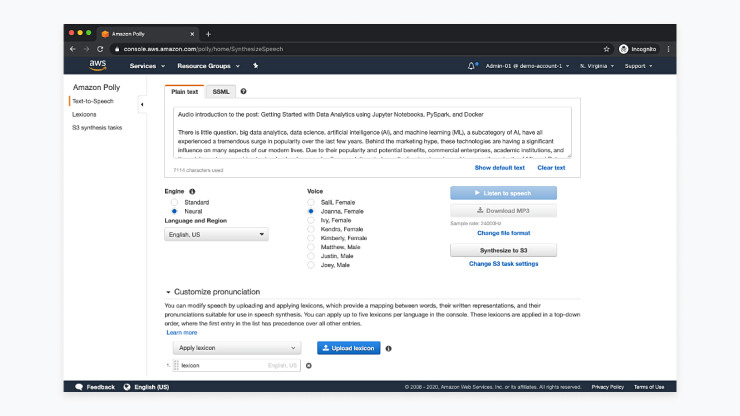Click the Feedback link in the footer
This screenshot has height=416, width=740.
pyautogui.click(x=101, y=387)
